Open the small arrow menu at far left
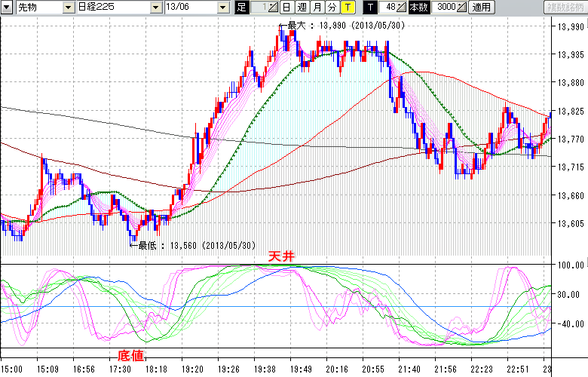 tap(7, 8)
